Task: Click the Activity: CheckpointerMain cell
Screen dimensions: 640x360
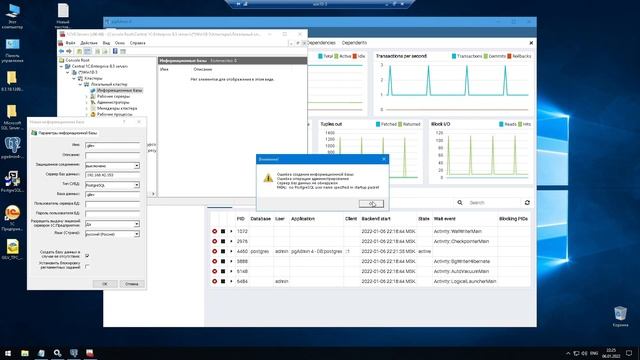Action: [x=461, y=241]
